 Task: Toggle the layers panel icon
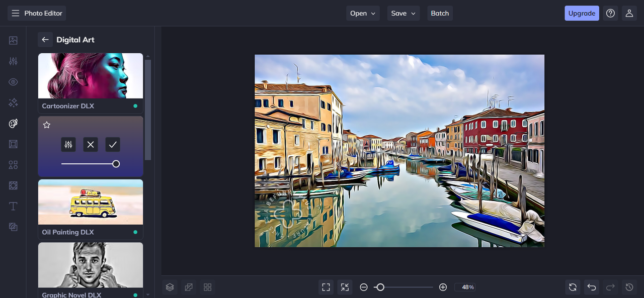point(170,287)
